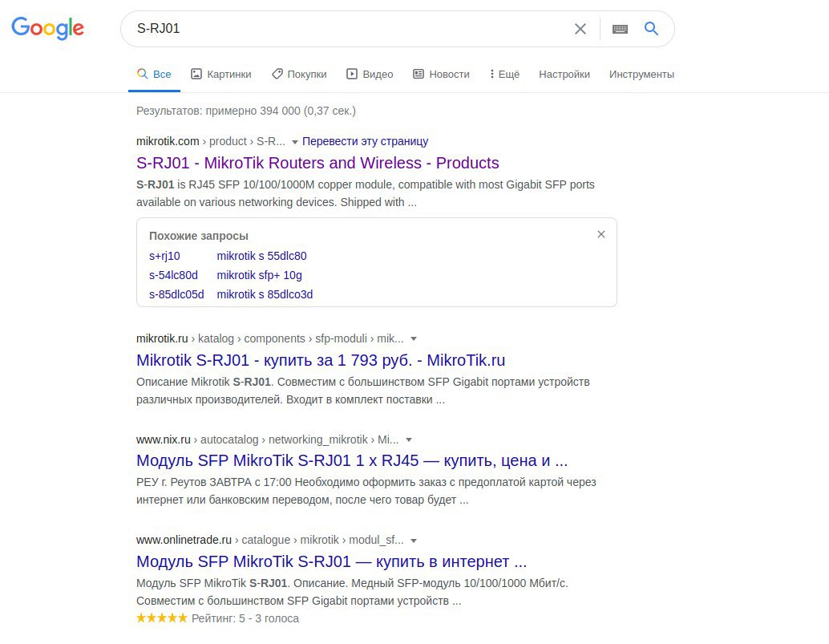The image size is (829, 644).
Task: Expand the Ещё menu
Action: coord(504,74)
